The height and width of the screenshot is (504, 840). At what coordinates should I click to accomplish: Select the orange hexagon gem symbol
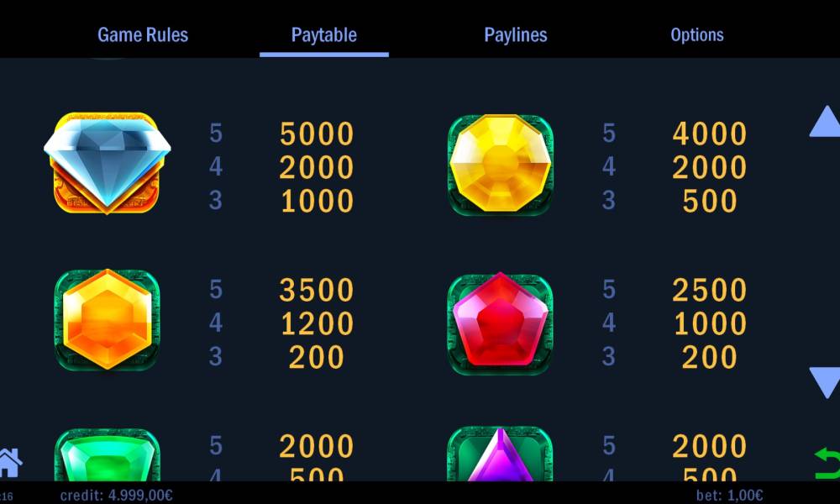point(108,320)
